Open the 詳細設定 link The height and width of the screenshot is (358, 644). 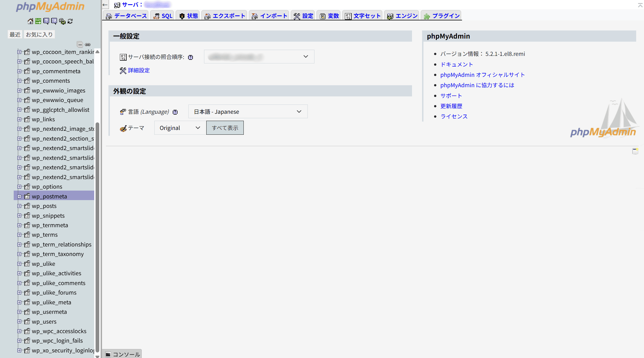[x=139, y=70]
